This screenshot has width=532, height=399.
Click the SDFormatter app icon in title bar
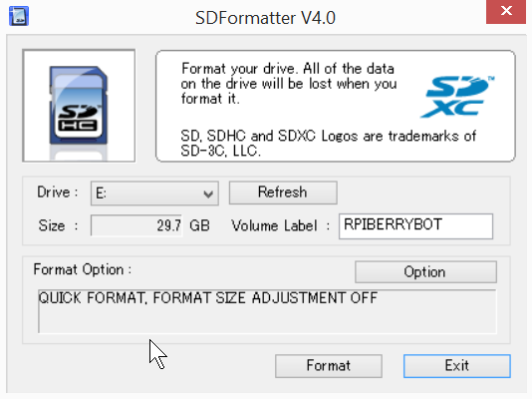[19, 16]
